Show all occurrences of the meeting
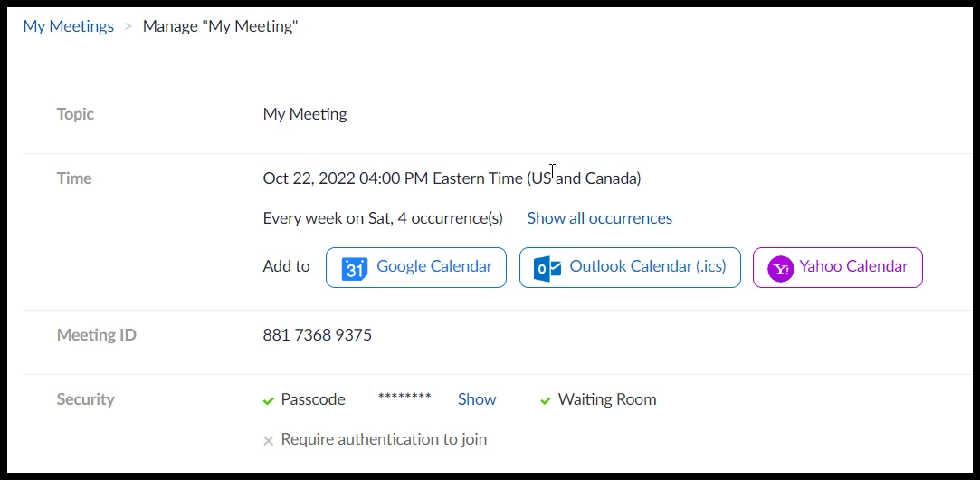The width and height of the screenshot is (980, 480). 599,218
